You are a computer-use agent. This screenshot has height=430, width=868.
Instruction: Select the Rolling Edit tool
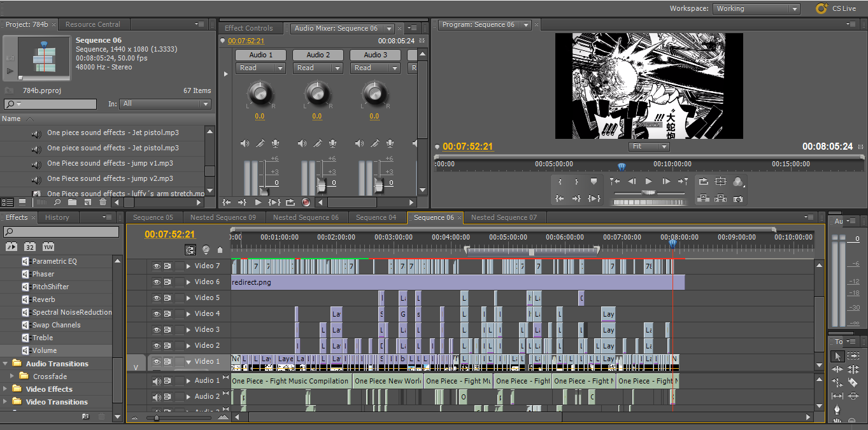(853, 369)
